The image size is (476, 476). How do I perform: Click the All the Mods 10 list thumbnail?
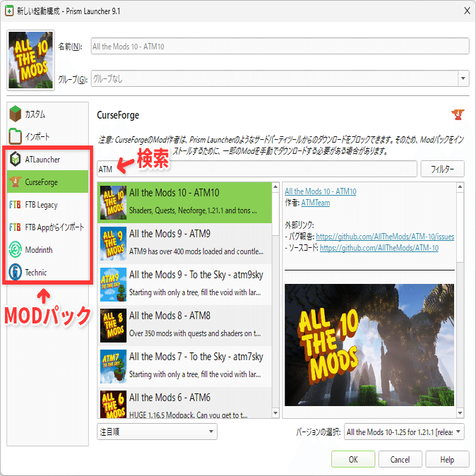113,203
